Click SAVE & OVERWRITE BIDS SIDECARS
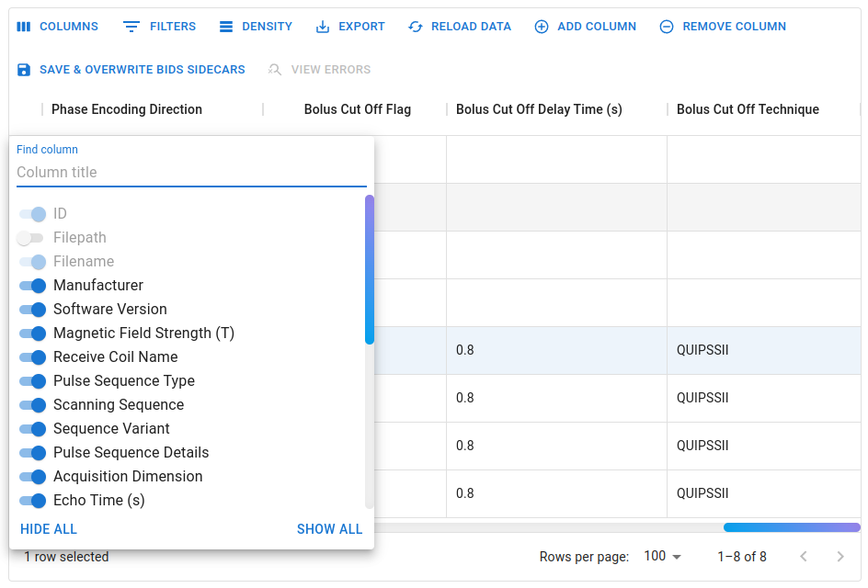Screen dimensions: 868x588 click(132, 69)
